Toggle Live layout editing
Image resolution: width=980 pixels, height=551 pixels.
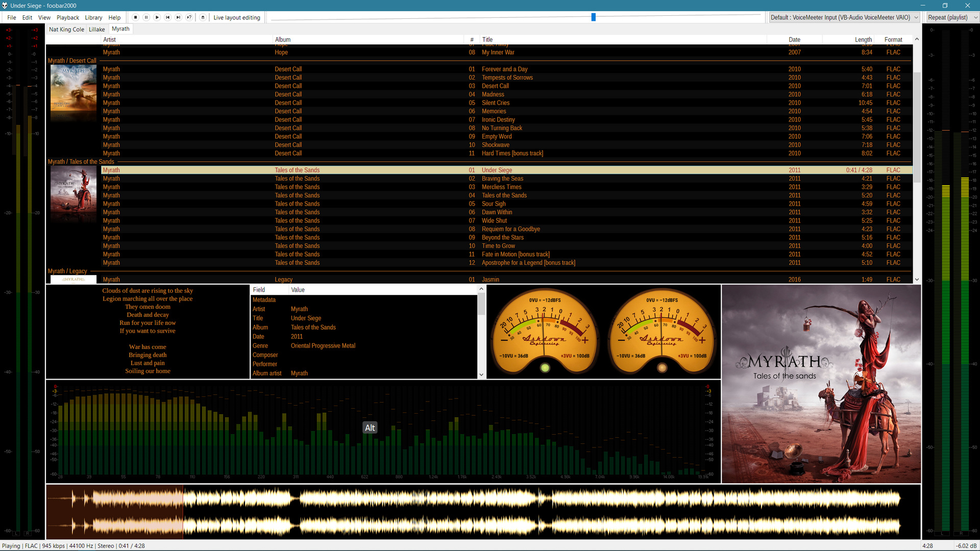coord(236,17)
